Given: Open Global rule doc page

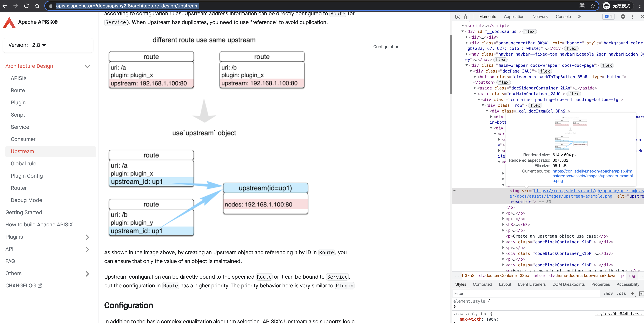Looking at the screenshot, I should click(x=24, y=164).
